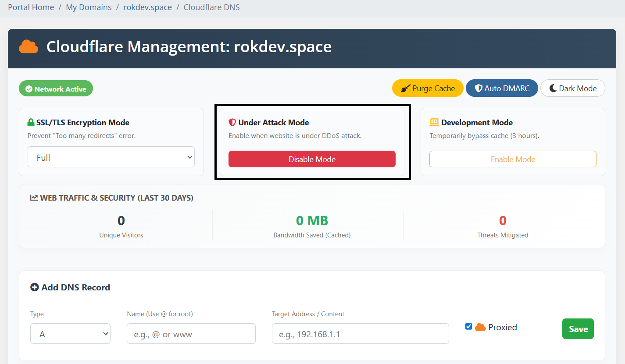This screenshot has width=625, height=364.
Task: Disable Under Attack Mode
Action: [312, 159]
